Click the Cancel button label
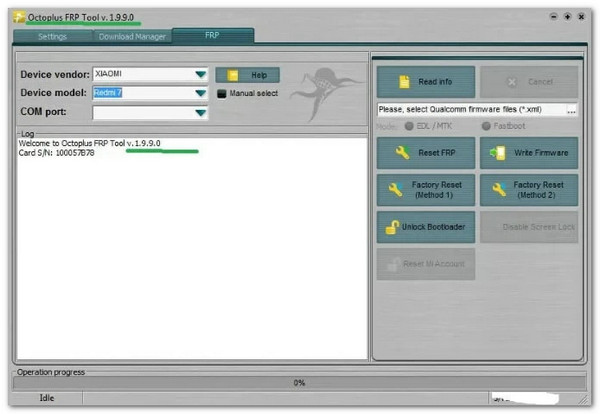 (x=540, y=81)
